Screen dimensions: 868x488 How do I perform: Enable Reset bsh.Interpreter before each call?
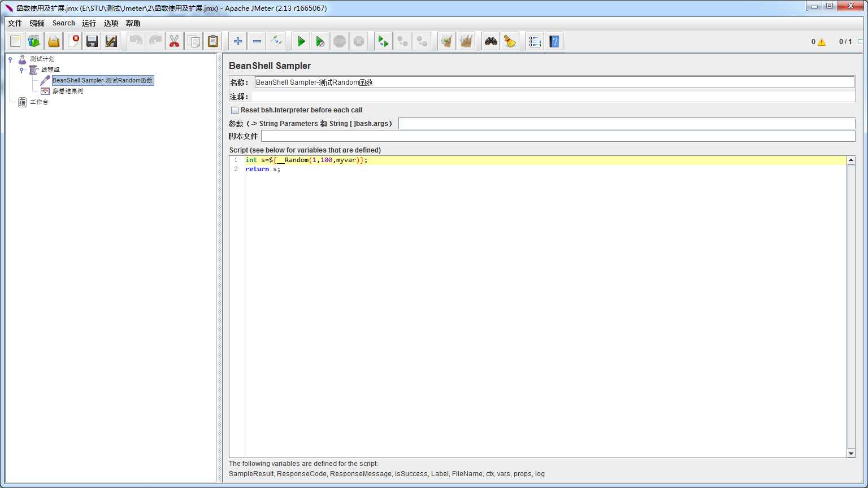click(x=235, y=110)
